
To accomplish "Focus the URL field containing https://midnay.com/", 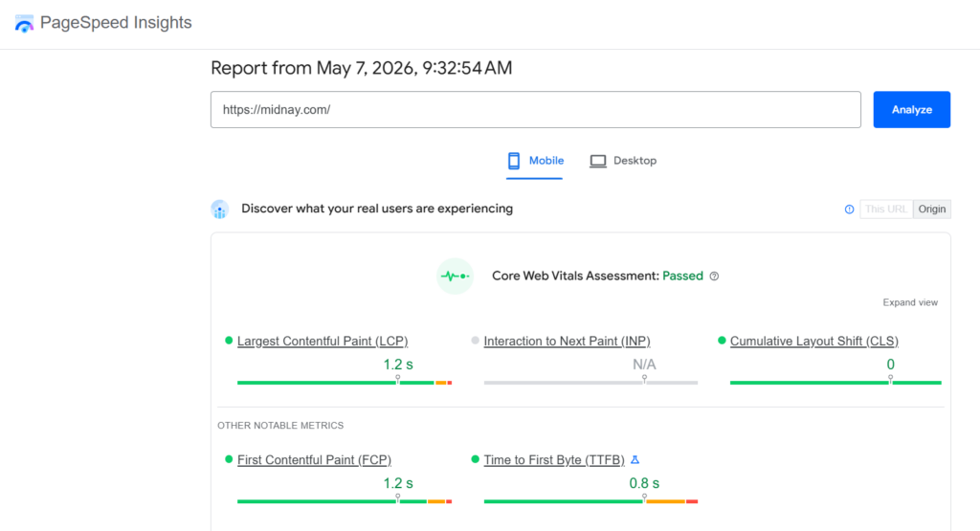I will click(x=536, y=110).
